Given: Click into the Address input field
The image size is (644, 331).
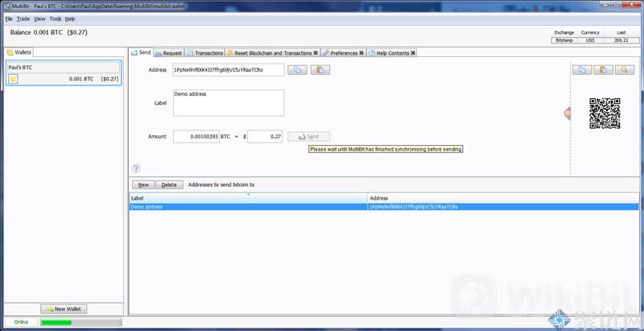Looking at the screenshot, I should click(229, 70).
